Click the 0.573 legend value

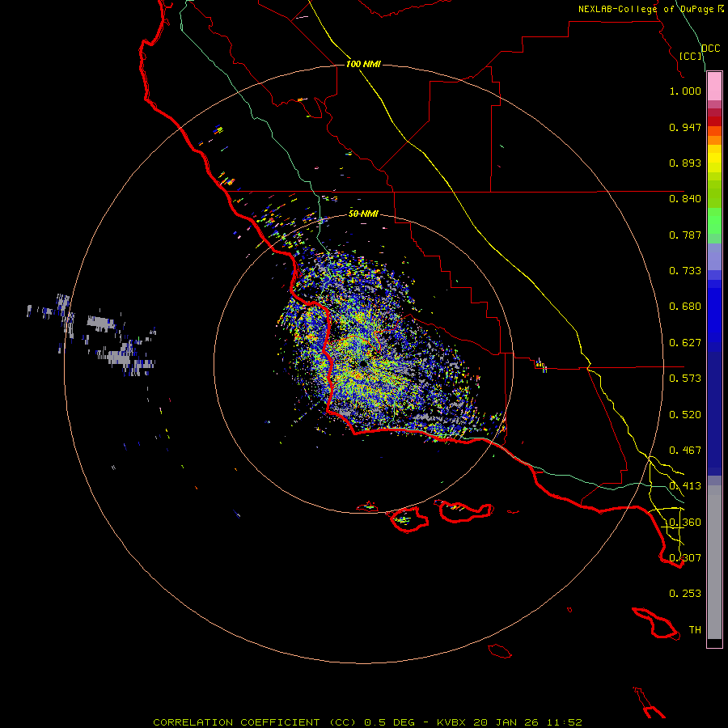(685, 379)
